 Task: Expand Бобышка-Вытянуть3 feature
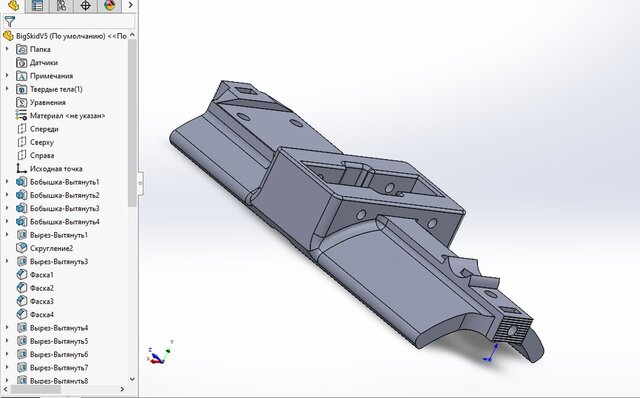click(x=7, y=208)
